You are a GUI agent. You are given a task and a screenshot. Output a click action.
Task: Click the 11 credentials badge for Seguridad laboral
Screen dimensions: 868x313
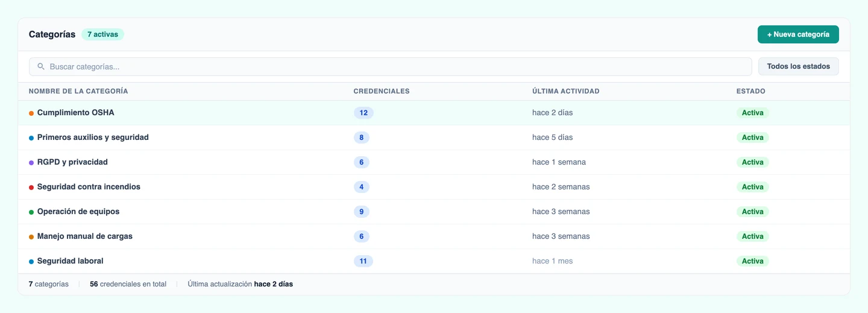tap(363, 261)
